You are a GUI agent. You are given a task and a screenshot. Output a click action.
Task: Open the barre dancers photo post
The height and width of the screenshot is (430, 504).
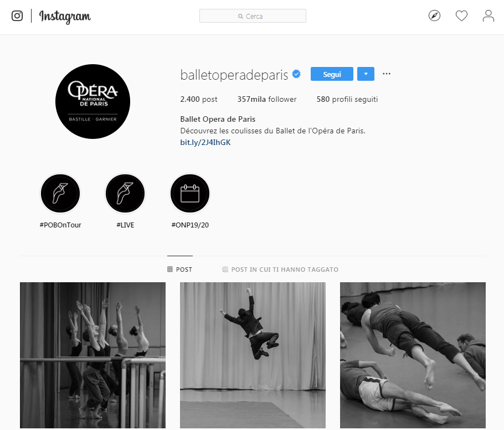[x=92, y=355]
